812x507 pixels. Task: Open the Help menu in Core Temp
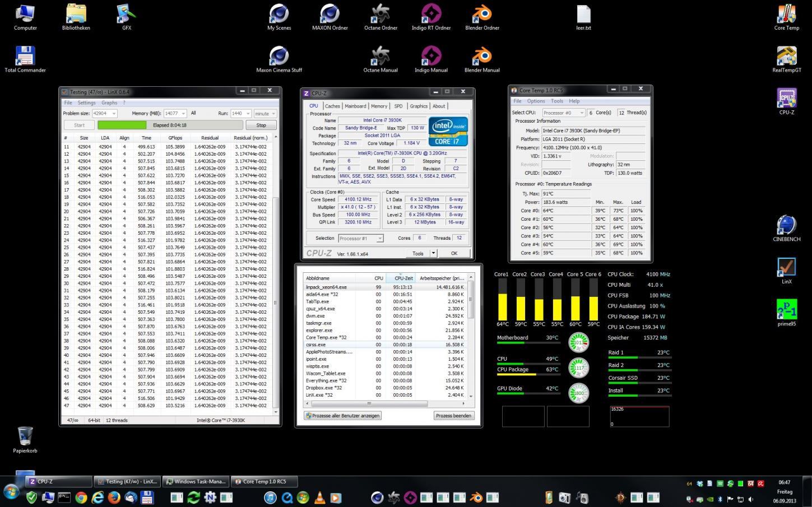coord(574,101)
